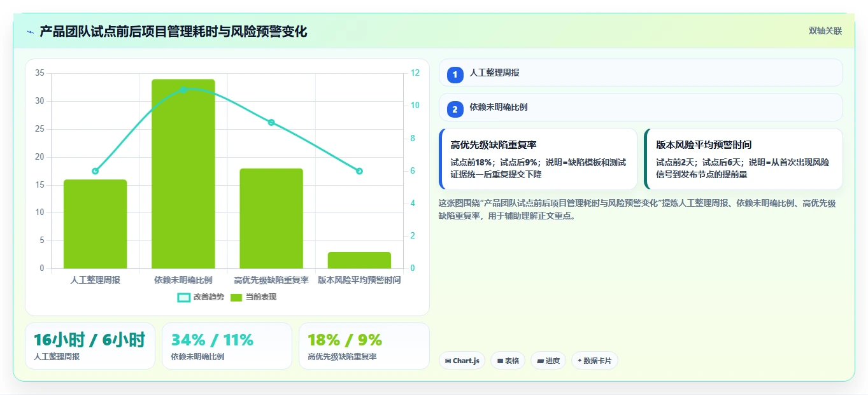Click the bar for 高优先级缺陷重复率

(x=271, y=218)
